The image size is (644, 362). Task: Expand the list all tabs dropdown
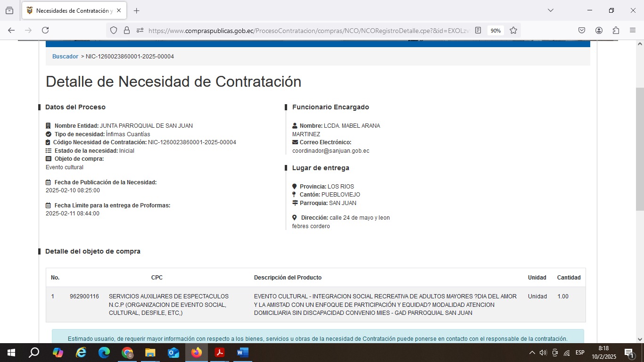coord(550,10)
